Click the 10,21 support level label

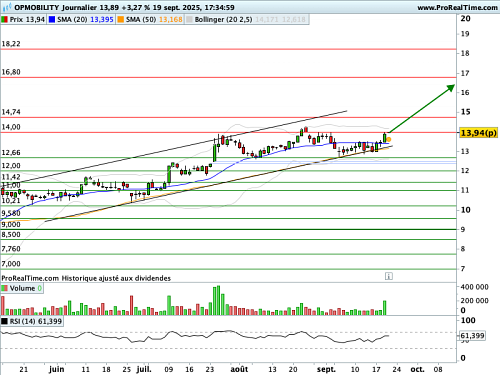point(11,201)
